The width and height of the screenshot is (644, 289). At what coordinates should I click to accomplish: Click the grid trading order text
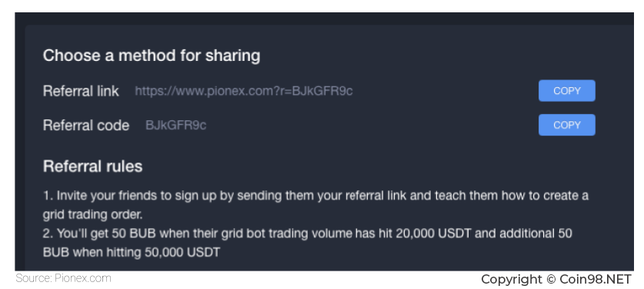point(93,214)
